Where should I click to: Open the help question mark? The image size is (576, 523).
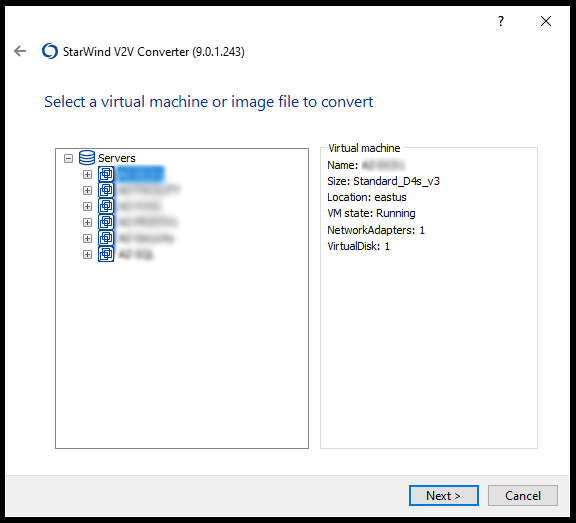tap(501, 21)
